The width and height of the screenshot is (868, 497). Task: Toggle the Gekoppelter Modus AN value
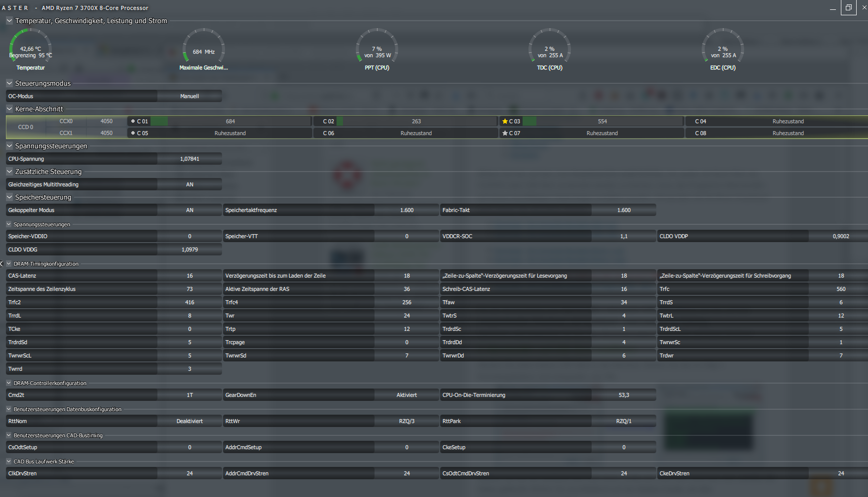click(189, 210)
